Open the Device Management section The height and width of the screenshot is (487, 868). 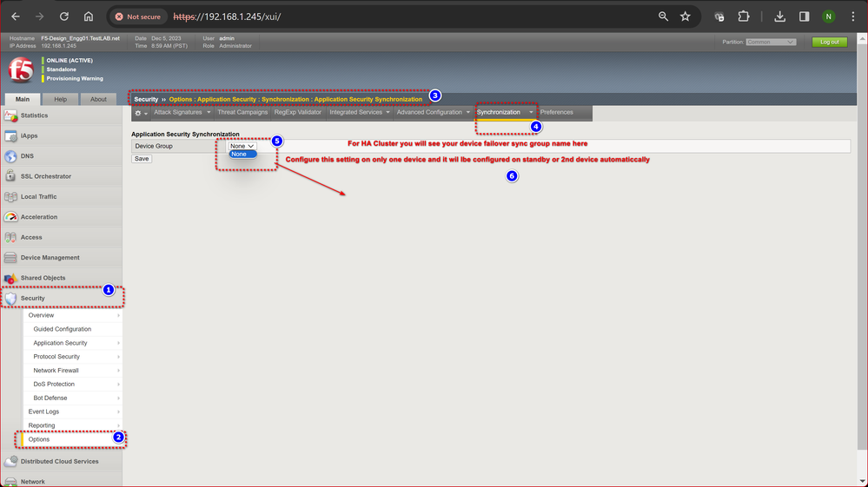point(61,258)
